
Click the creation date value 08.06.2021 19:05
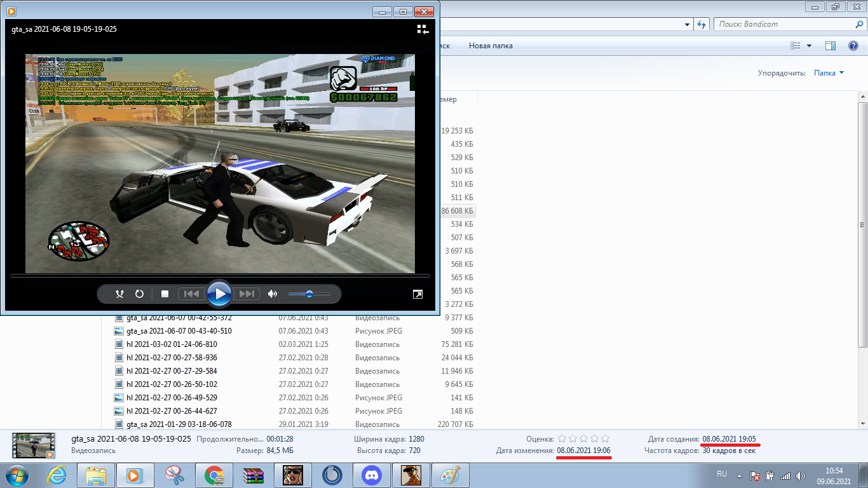pos(729,439)
